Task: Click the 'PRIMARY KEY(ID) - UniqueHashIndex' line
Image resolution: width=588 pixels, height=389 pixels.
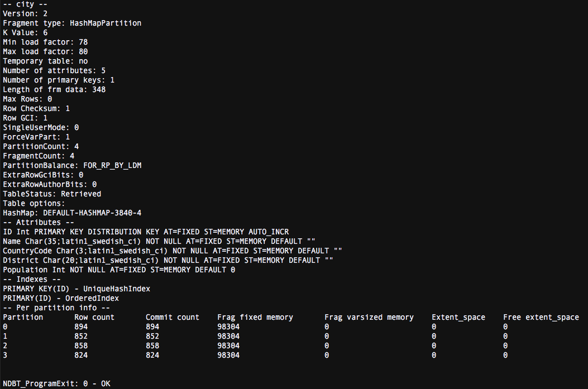Action: pyautogui.click(x=77, y=289)
